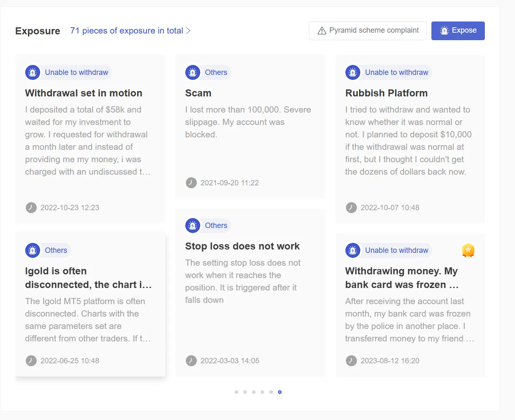Click the siren icon on Rubbish Platform card

pyautogui.click(x=353, y=72)
